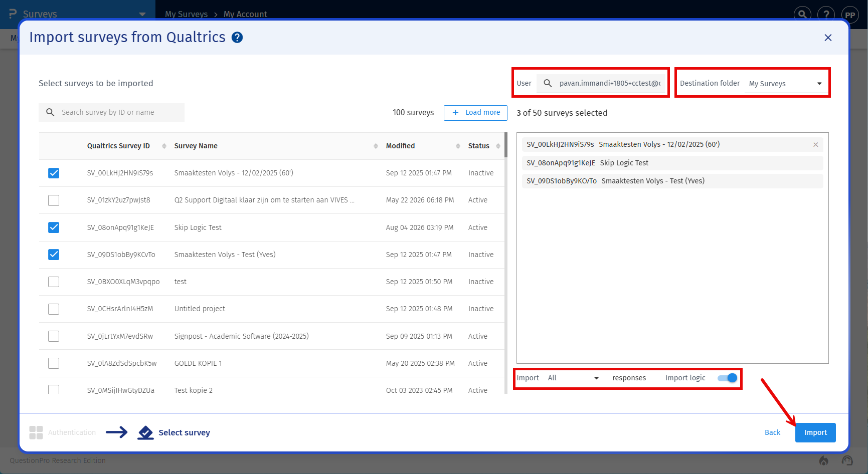Click the '3 of 50 surveys selected' text
The width and height of the screenshot is (868, 474).
tap(562, 113)
